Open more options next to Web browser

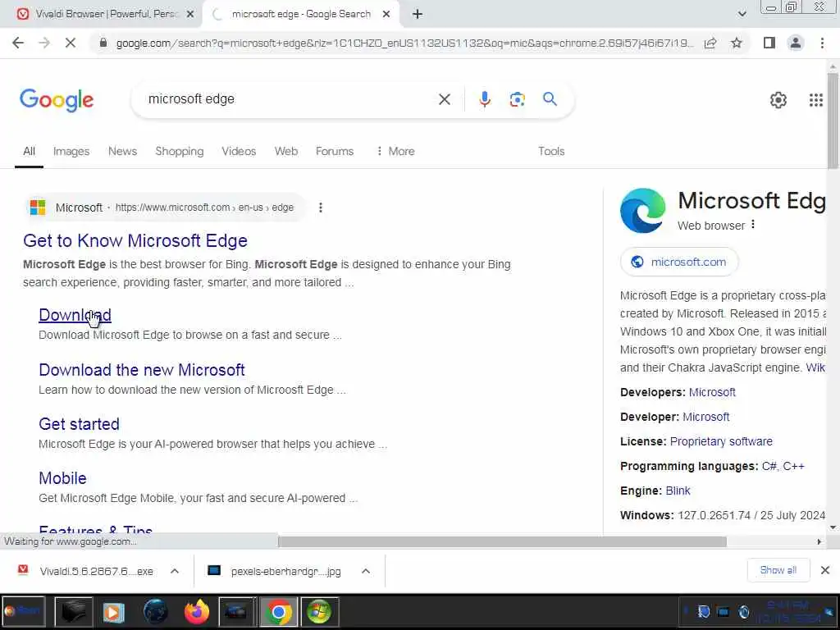click(753, 225)
